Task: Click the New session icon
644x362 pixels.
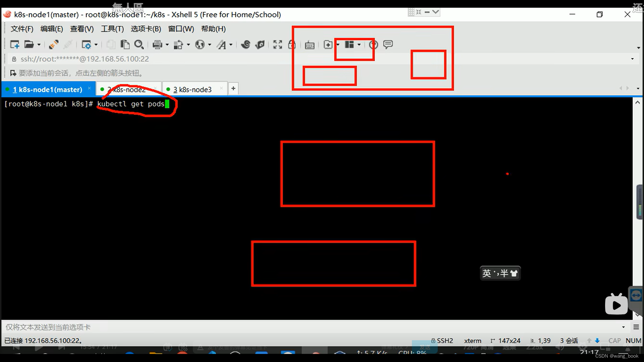Action: point(15,44)
